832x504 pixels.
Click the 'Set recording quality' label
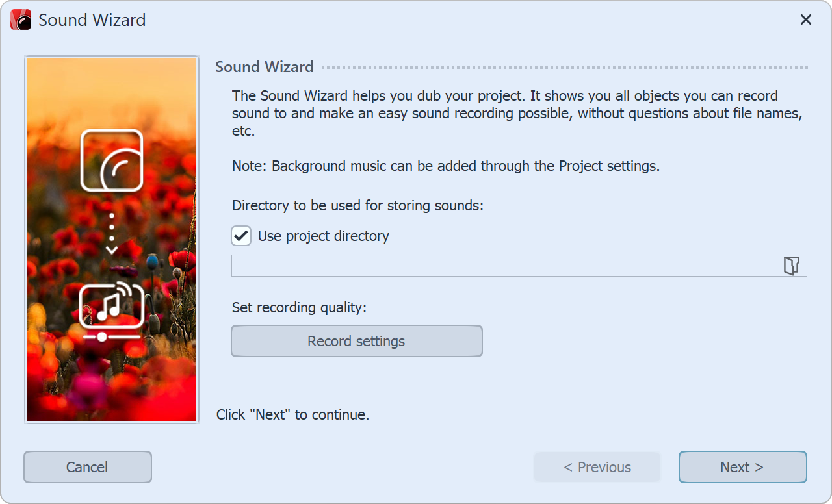click(299, 307)
